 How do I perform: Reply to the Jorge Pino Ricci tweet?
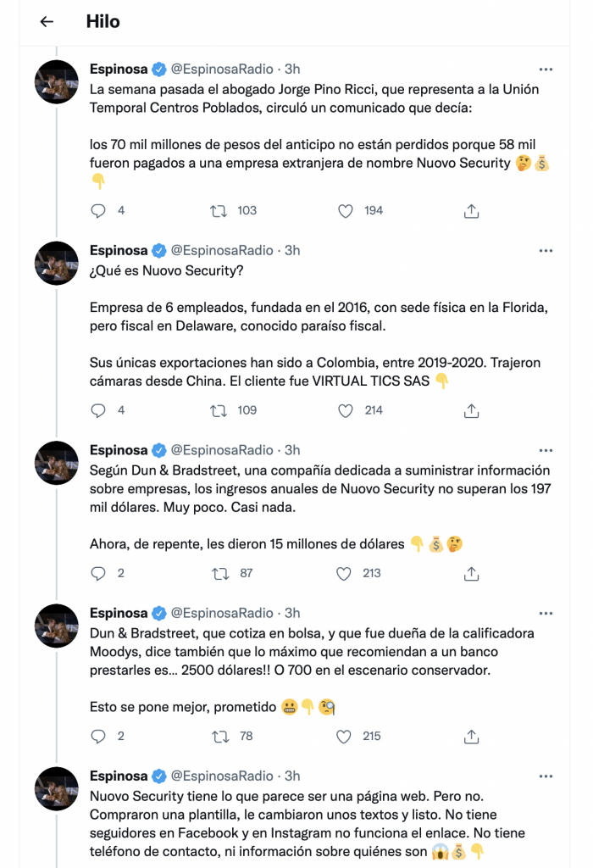click(98, 210)
